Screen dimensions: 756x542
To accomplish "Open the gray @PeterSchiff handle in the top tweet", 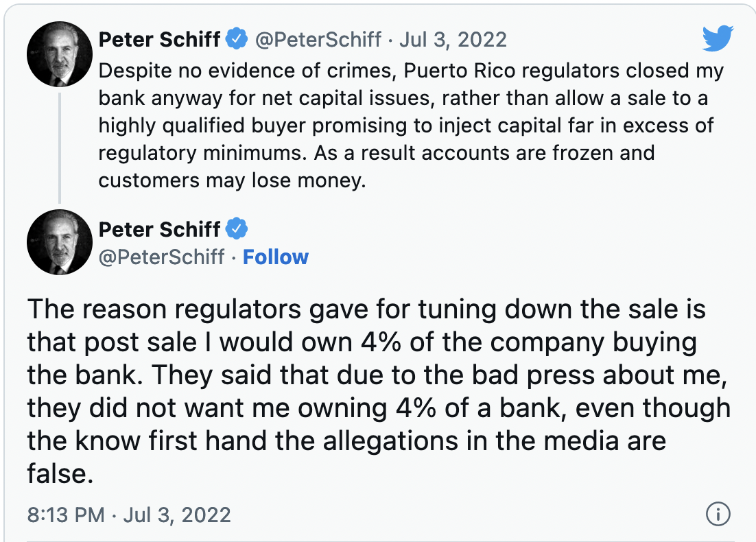I will point(318,39).
